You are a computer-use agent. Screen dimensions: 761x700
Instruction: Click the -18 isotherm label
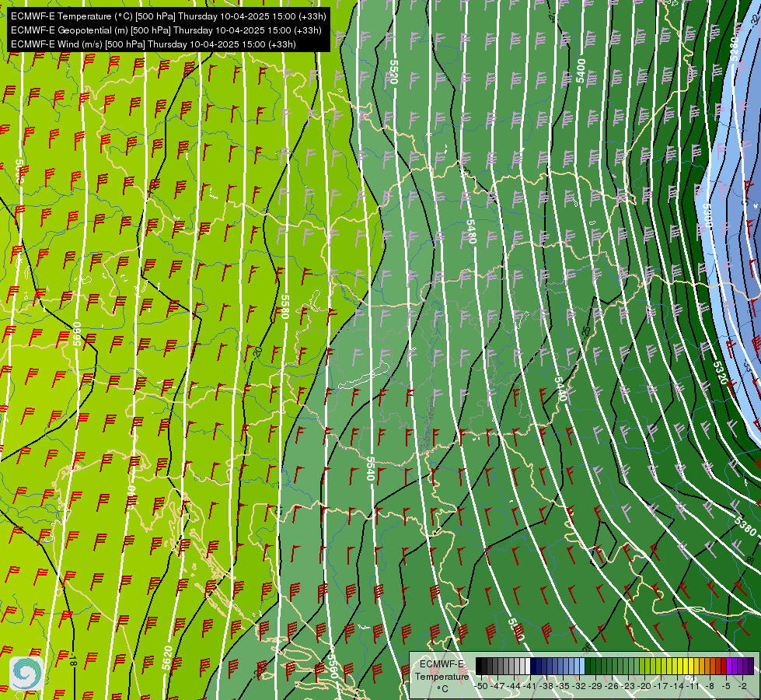click(x=73, y=660)
